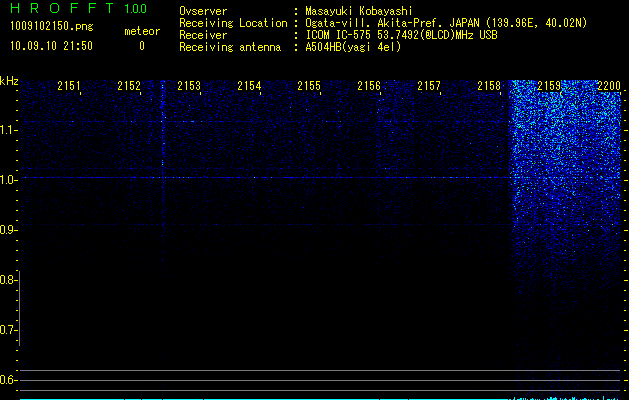Click the Ogata-vill. Akita-Pref. JAPAN location text
Viewport: 629px width, 400px height.
[446, 23]
